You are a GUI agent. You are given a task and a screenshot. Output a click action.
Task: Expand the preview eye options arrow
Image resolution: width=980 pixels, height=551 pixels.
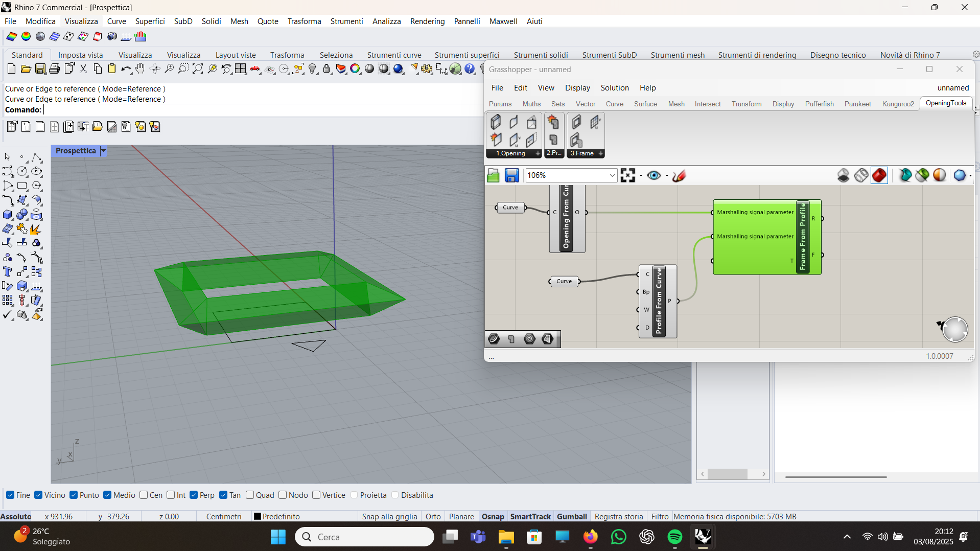(667, 175)
